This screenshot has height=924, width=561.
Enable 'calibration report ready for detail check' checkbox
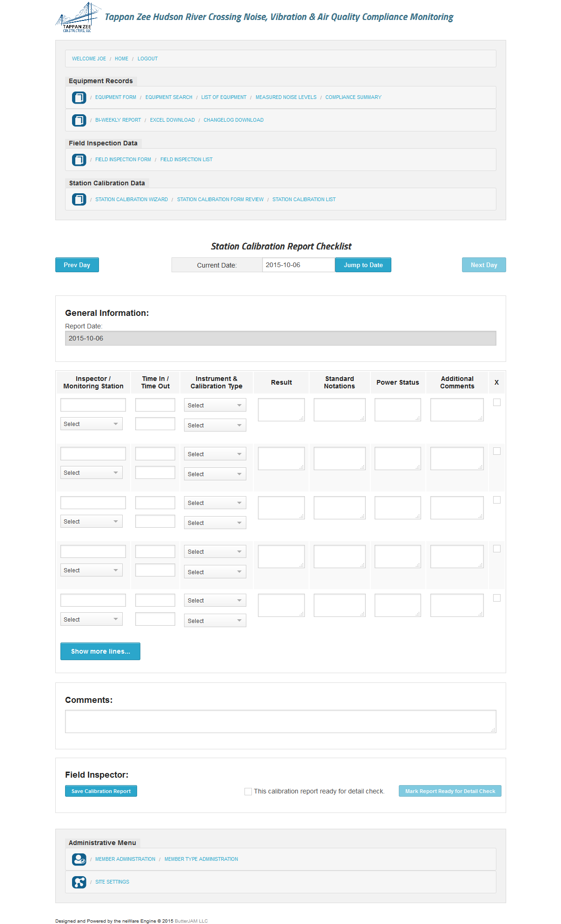248,792
